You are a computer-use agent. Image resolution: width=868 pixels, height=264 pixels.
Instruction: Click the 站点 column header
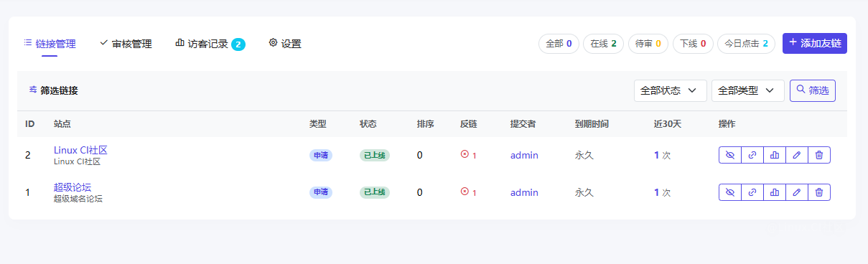pos(62,124)
